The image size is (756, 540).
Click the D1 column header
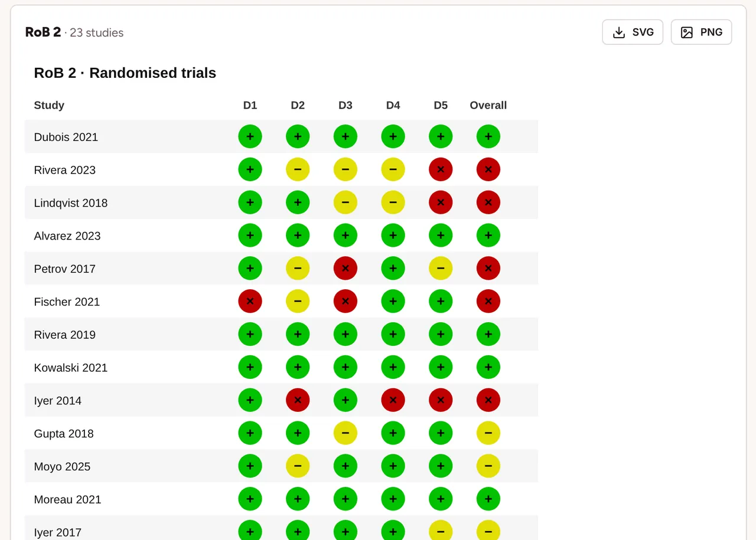click(x=250, y=105)
